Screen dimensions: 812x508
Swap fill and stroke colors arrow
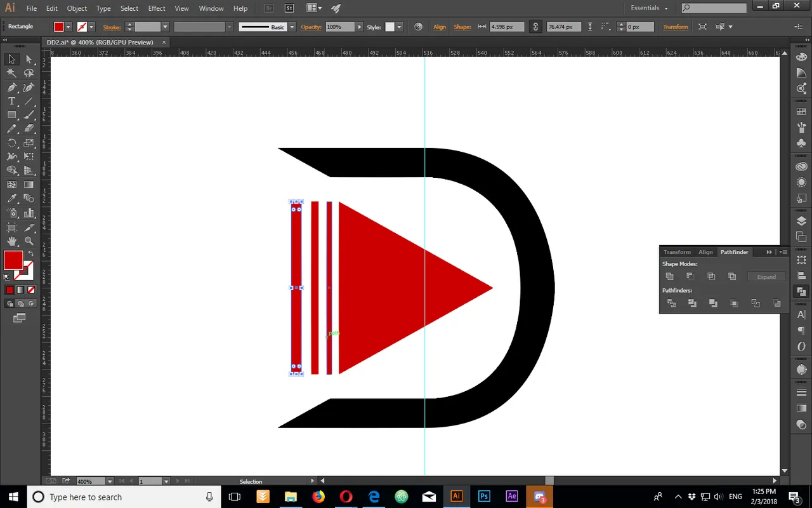coord(30,253)
